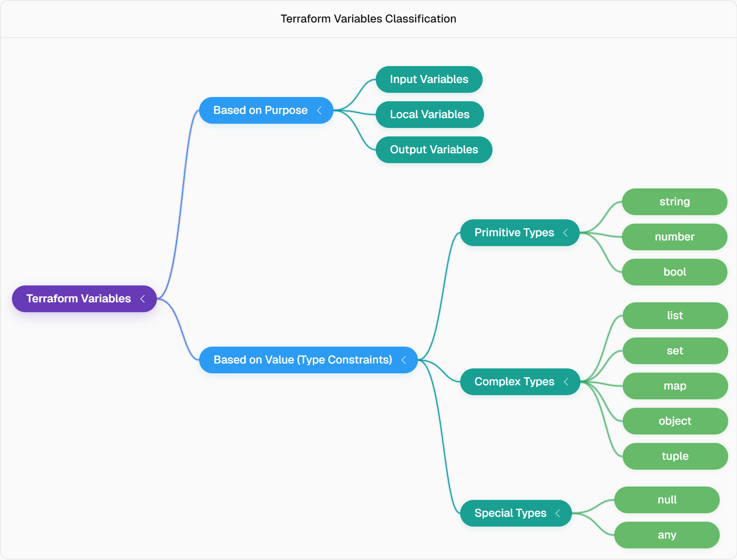Image resolution: width=737 pixels, height=560 pixels.
Task: Select the Input Variables node
Action: coord(429,79)
